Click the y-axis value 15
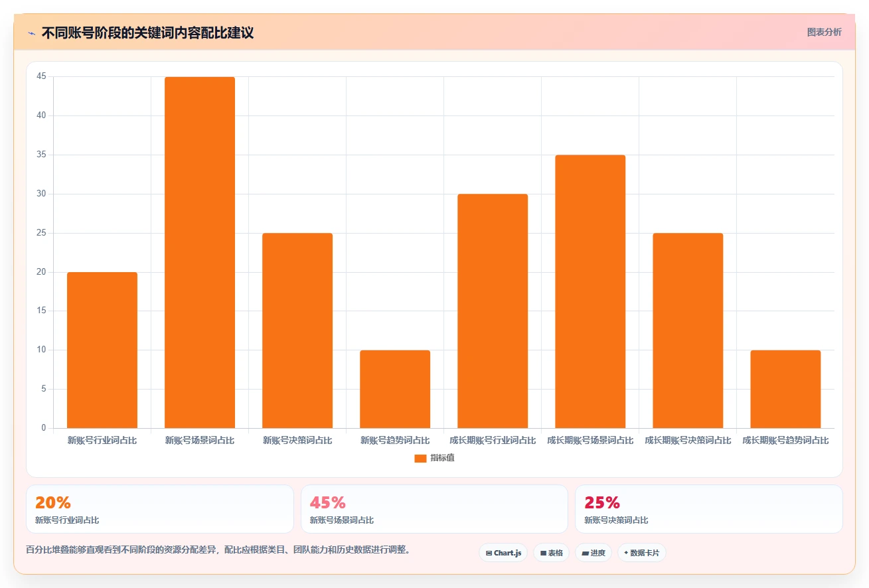The height and width of the screenshot is (588, 869). coord(42,311)
